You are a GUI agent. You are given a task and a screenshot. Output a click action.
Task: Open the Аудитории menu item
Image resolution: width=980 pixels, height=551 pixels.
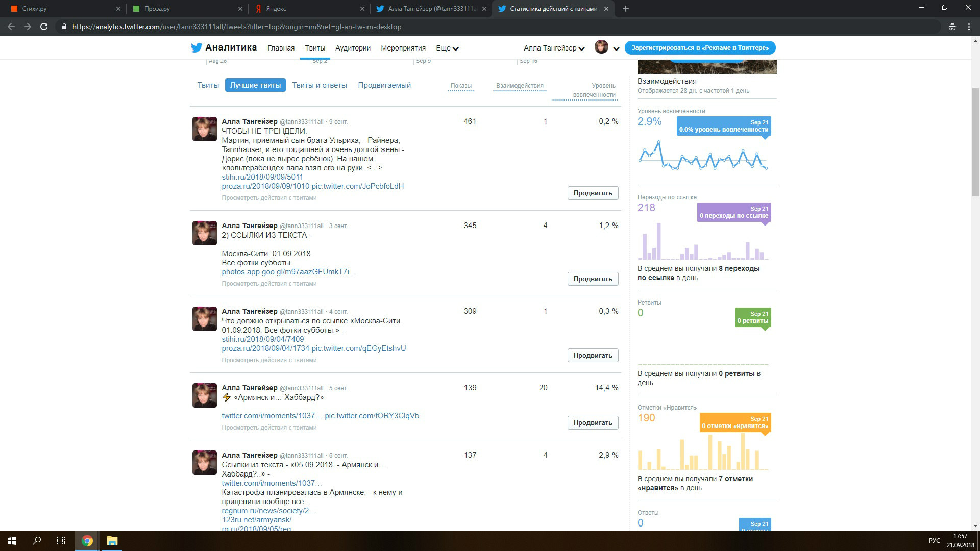(353, 48)
